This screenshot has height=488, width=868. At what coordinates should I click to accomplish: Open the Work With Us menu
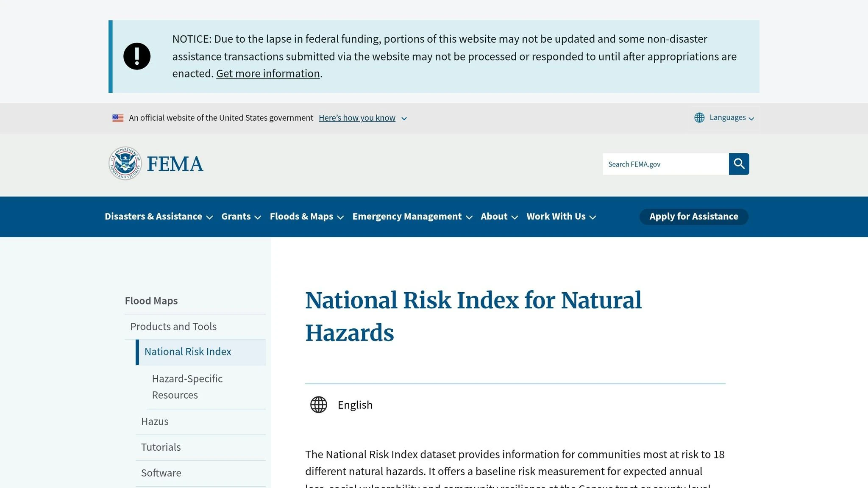pyautogui.click(x=561, y=216)
